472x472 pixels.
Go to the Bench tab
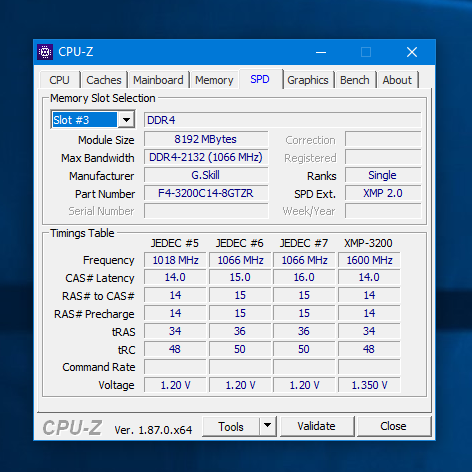click(355, 80)
